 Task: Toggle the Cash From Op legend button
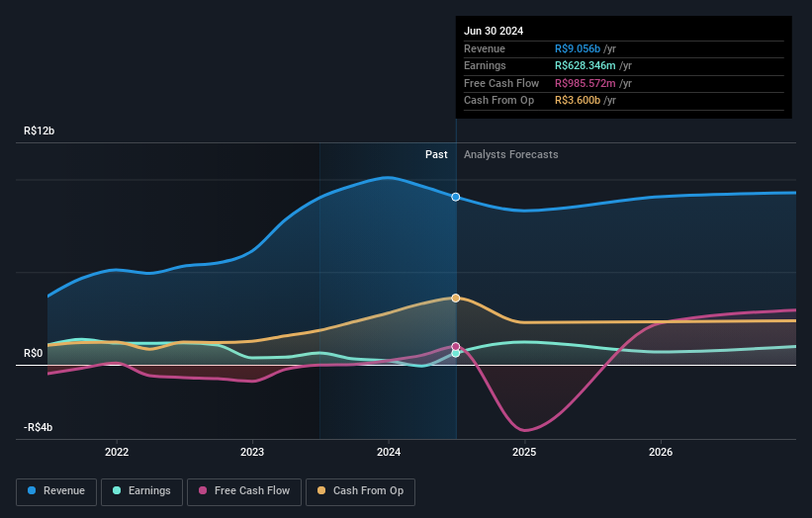pyautogui.click(x=360, y=491)
